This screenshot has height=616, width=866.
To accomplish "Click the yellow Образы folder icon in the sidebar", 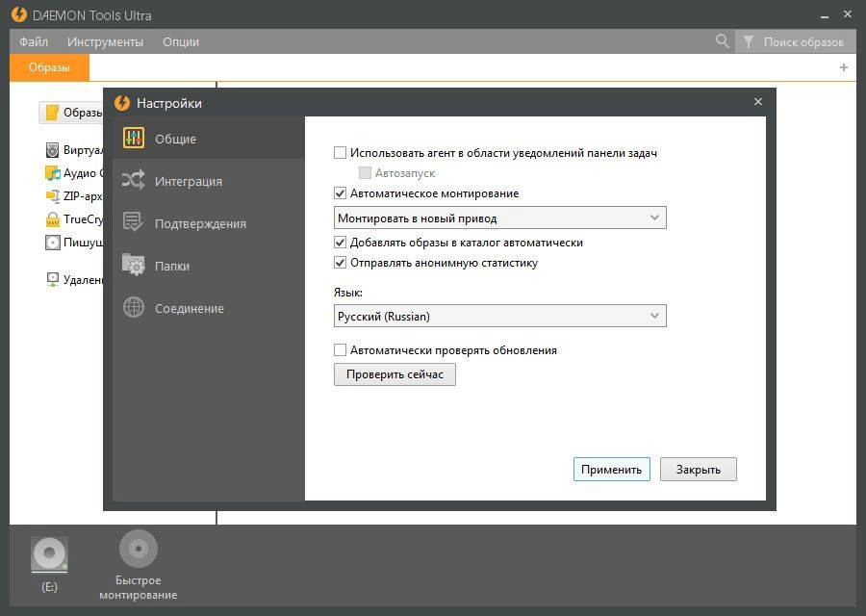I will 53,113.
